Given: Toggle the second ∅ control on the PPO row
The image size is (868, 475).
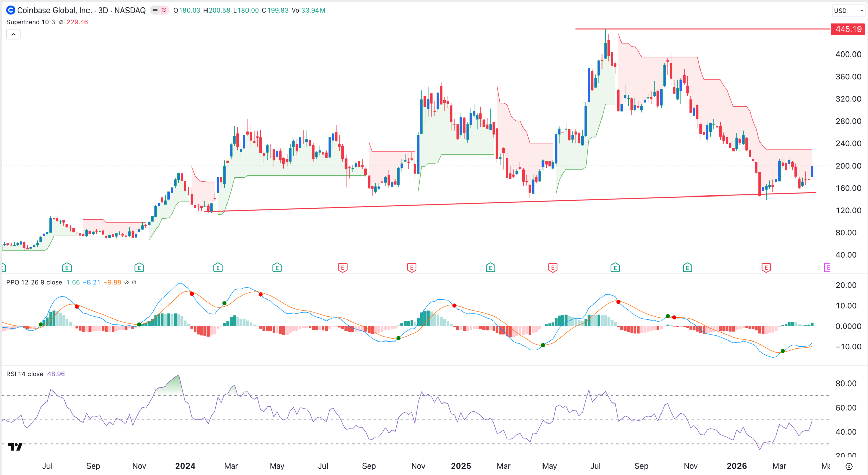Looking at the screenshot, I should pos(134,282).
